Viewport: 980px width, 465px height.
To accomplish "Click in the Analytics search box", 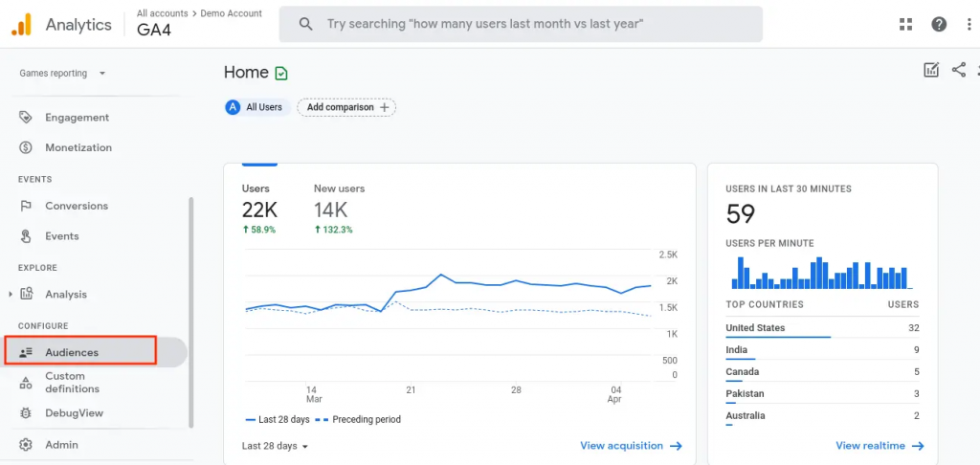I will click(x=521, y=24).
